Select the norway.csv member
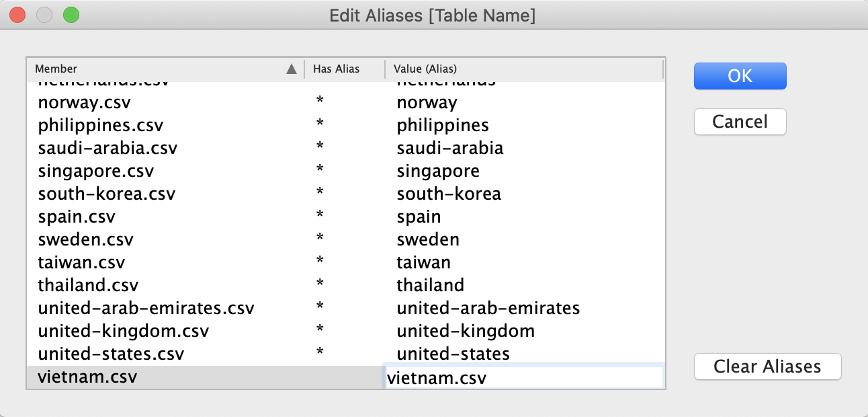Viewport: 868px width, 417px height. click(84, 103)
